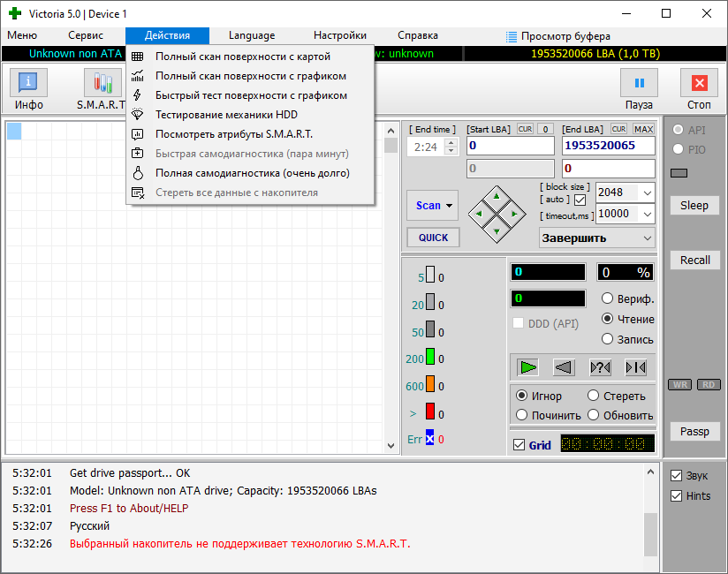Click the MAX button next to End LBA
The width and height of the screenshot is (728, 574).
(643, 129)
